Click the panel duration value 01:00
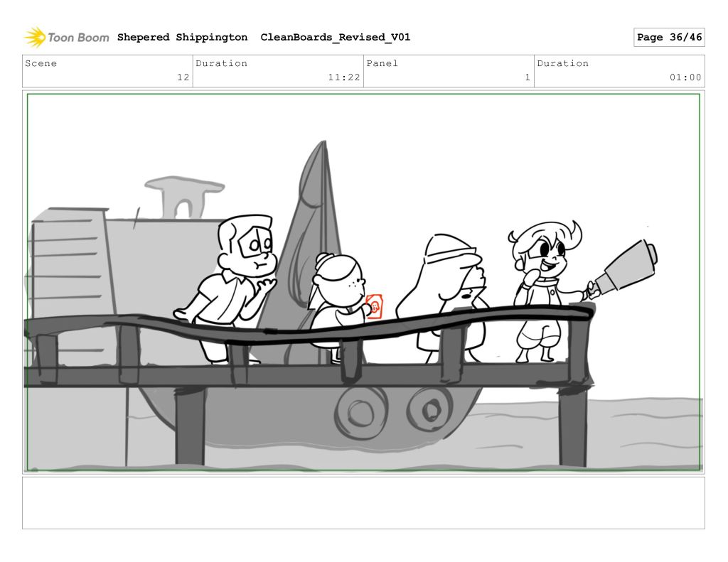728x562 pixels. tap(685, 78)
